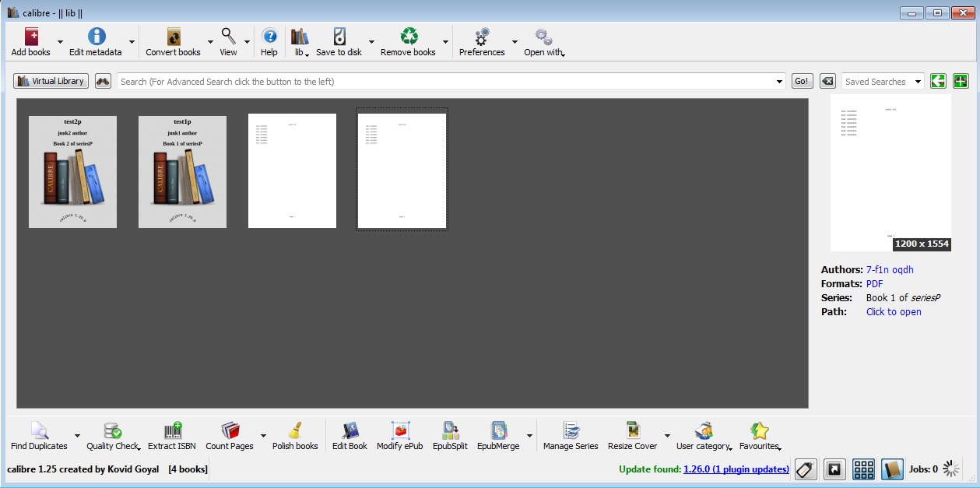Select test1p book cover thumbnail
Viewport: 980px width, 488px height.
pyautogui.click(x=182, y=172)
